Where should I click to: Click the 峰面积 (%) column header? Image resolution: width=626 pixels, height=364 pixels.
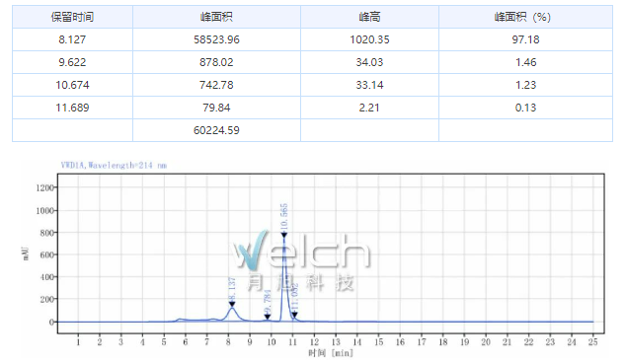(522, 17)
